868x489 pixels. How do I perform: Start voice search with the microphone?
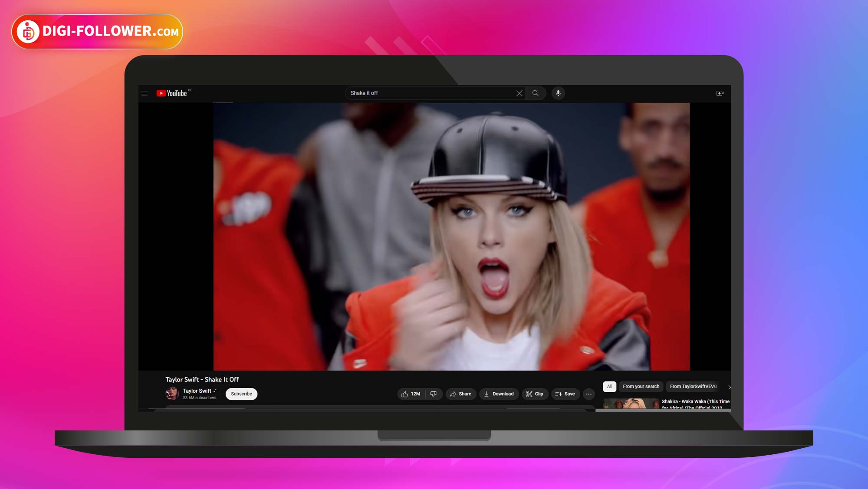click(559, 93)
